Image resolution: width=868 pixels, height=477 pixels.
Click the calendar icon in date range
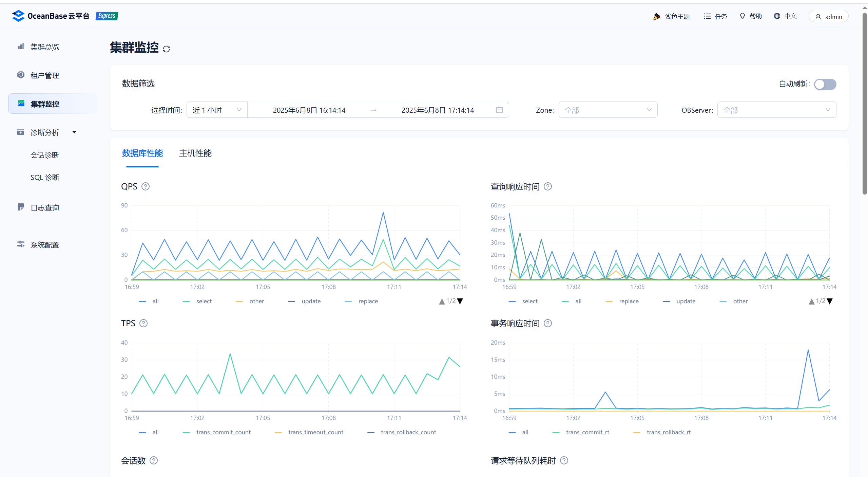click(x=499, y=110)
